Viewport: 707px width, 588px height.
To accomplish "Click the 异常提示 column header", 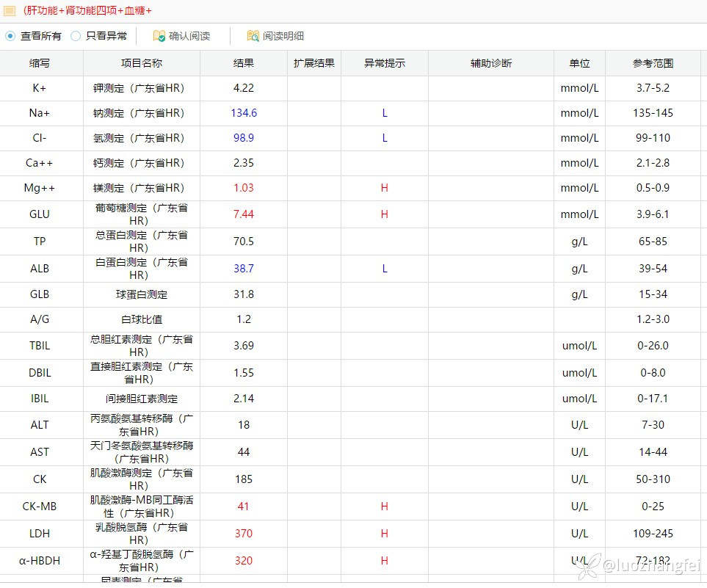I will click(x=384, y=63).
